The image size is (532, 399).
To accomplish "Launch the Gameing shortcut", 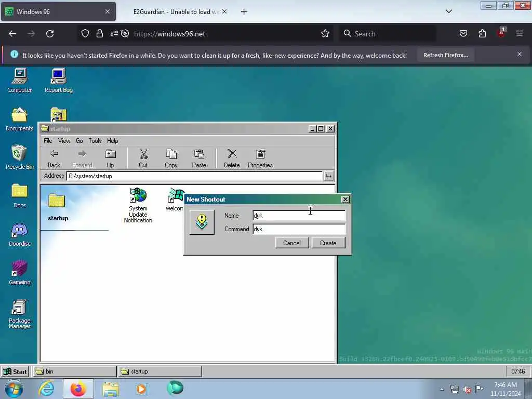I will point(20,273).
